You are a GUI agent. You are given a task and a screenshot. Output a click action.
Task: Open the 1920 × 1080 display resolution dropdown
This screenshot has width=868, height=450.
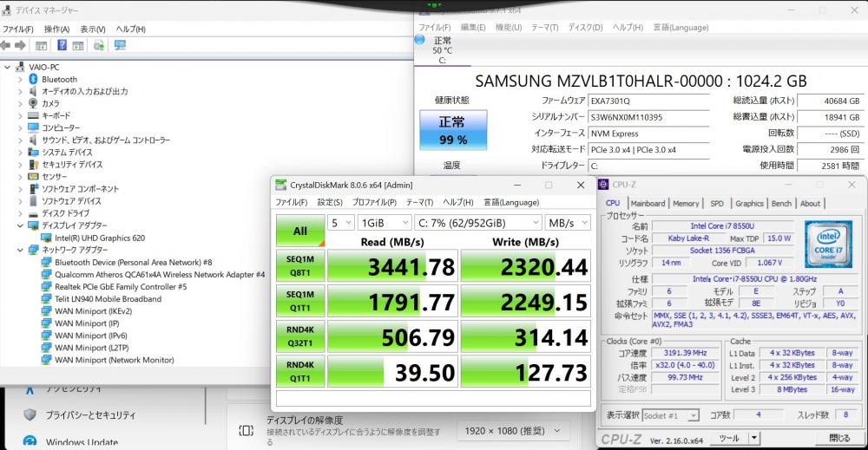(x=512, y=431)
